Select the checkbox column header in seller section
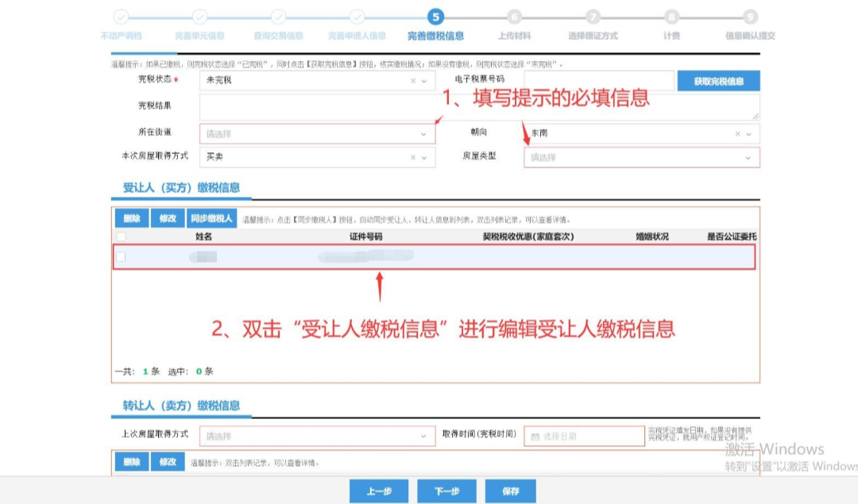Image resolution: width=858 pixels, height=504 pixels. (x=121, y=476)
